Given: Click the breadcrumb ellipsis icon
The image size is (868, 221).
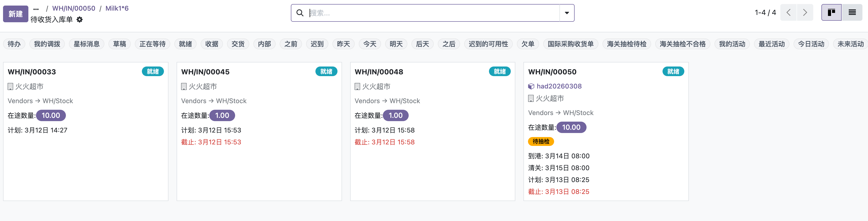Looking at the screenshot, I should pos(36,9).
